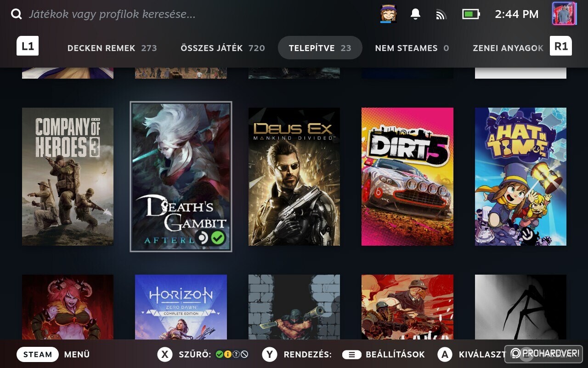Open Company of Heroes 3 game tile

(68, 177)
